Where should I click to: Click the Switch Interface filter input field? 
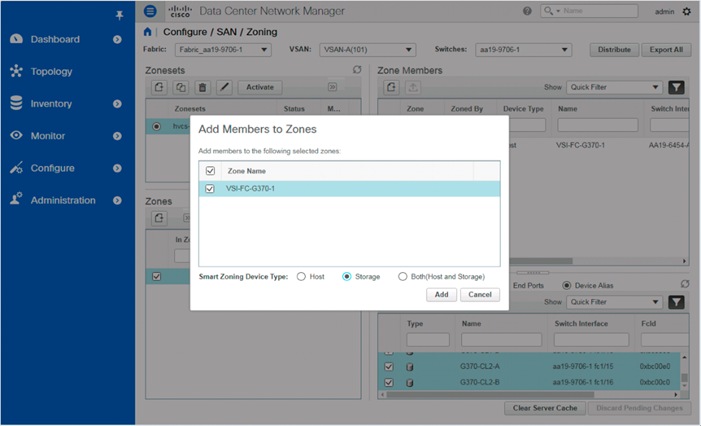pos(591,340)
